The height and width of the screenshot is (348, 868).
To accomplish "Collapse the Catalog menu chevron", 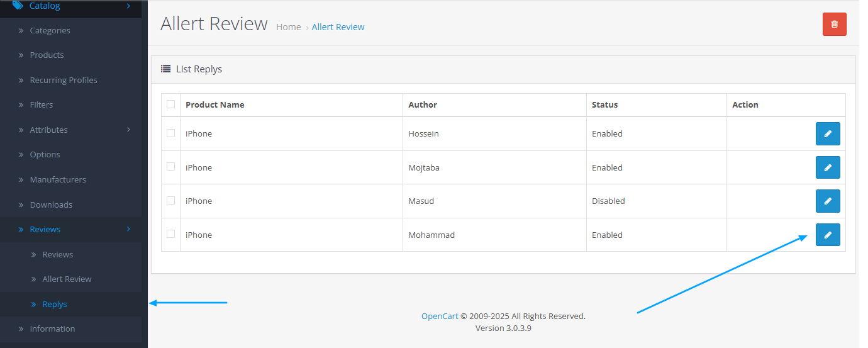I will [128, 6].
